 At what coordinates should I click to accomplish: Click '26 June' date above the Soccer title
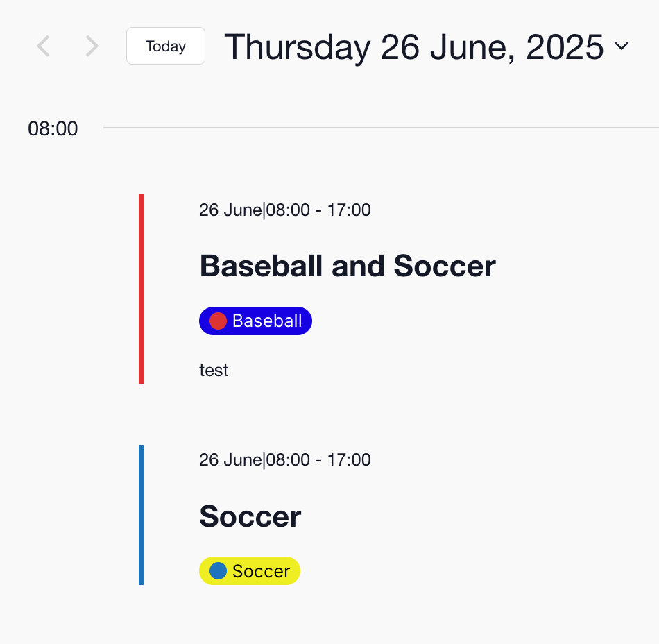point(230,459)
